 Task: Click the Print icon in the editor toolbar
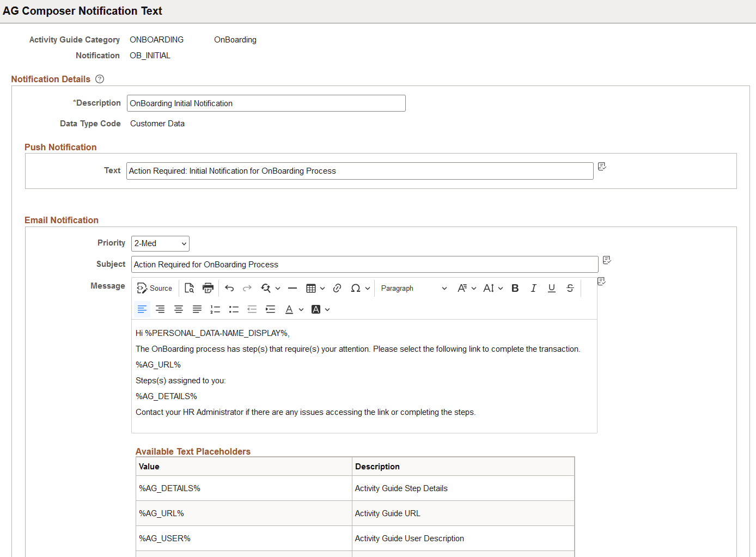tap(208, 288)
